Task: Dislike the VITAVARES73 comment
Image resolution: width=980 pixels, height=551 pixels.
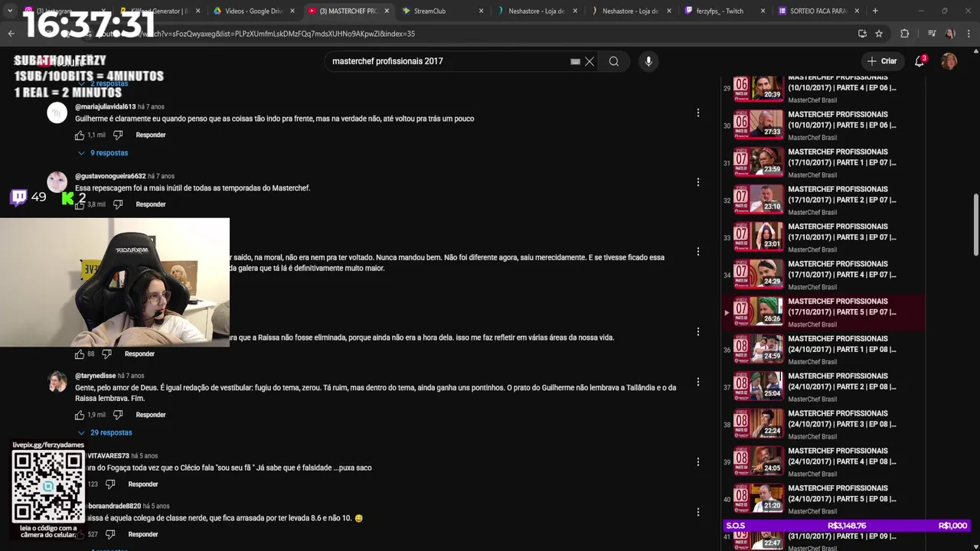Action: click(x=110, y=484)
